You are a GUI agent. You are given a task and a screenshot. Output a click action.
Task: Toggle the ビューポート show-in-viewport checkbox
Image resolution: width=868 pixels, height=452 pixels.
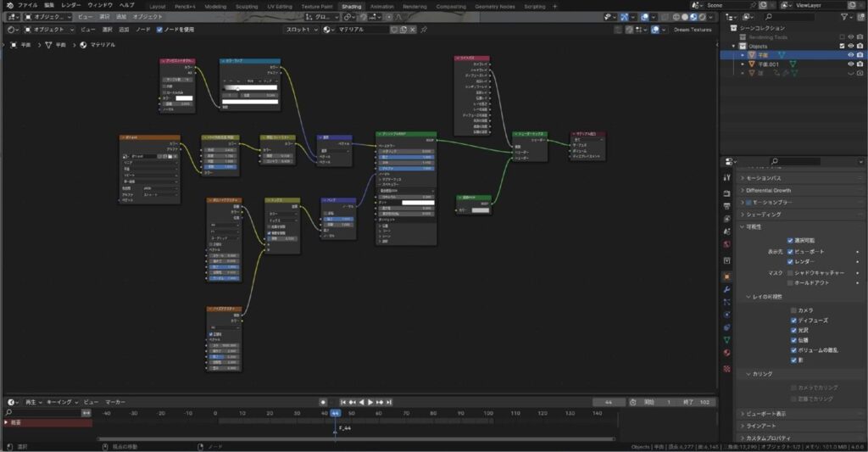790,252
